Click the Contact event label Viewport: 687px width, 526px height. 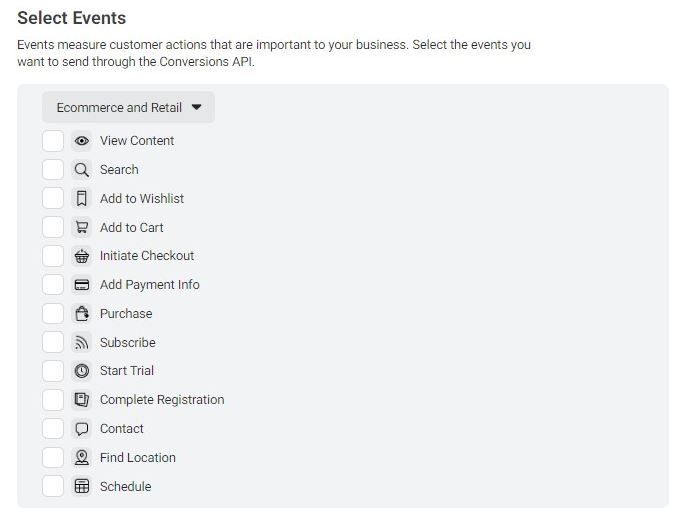122,429
